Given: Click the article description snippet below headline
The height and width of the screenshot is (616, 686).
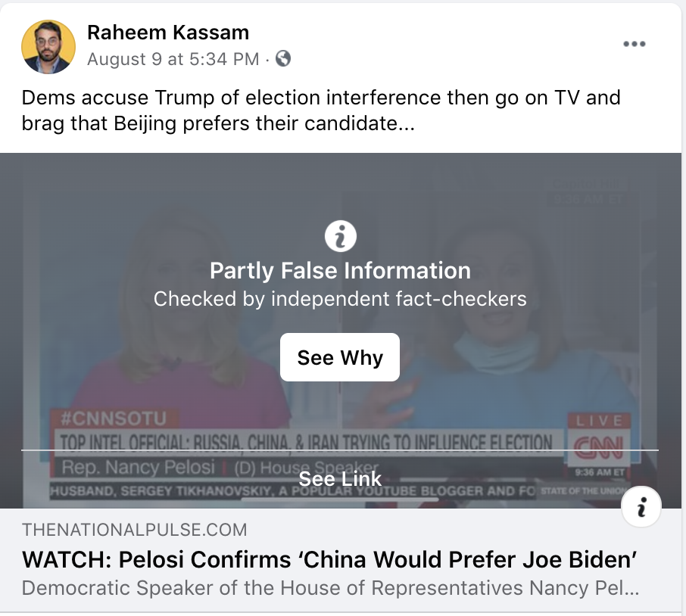Looking at the screenshot, I should 329,588.
